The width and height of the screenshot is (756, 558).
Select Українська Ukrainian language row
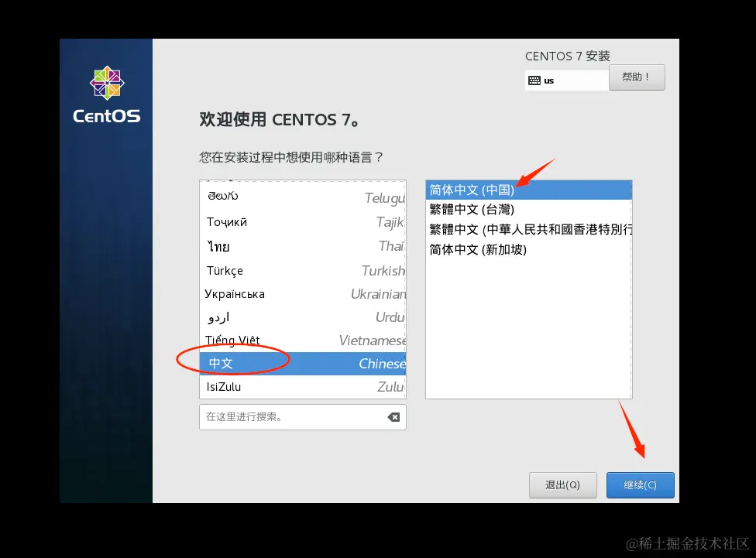(x=303, y=293)
